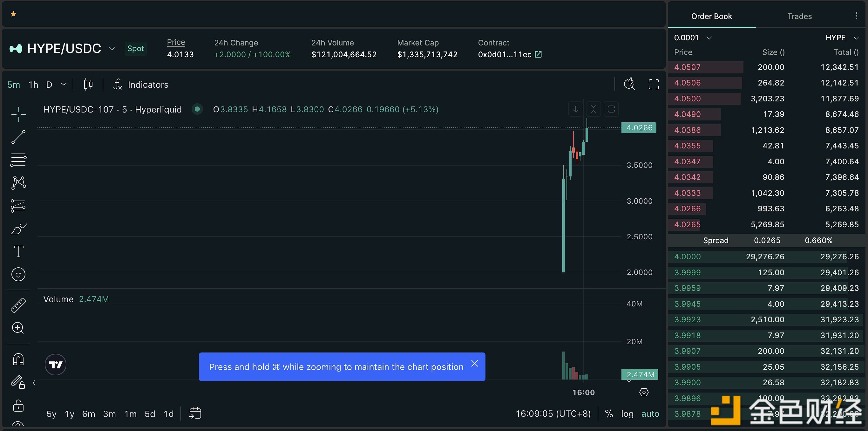868x431 pixels.
Task: Click the legend arrow-down pane button
Action: pos(575,109)
